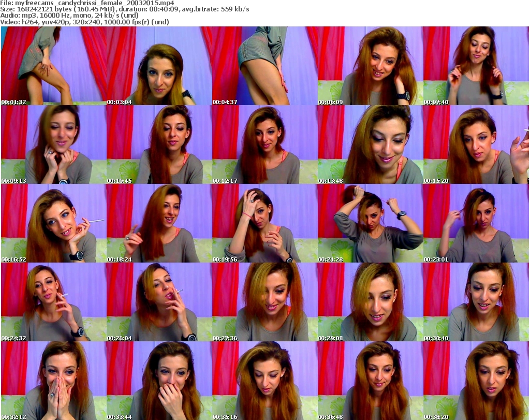
Task: Select the thumbnail stamped 00:32:12
Action: coord(54,381)
